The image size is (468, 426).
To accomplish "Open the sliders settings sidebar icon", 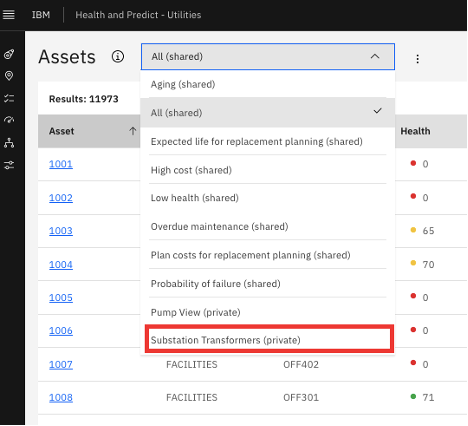I will pyautogui.click(x=9, y=165).
